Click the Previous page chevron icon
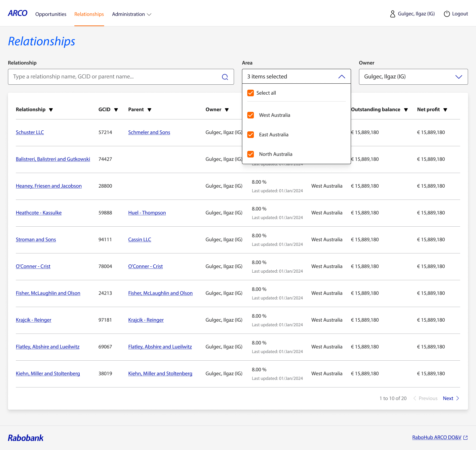The height and width of the screenshot is (450, 476). [x=415, y=398]
